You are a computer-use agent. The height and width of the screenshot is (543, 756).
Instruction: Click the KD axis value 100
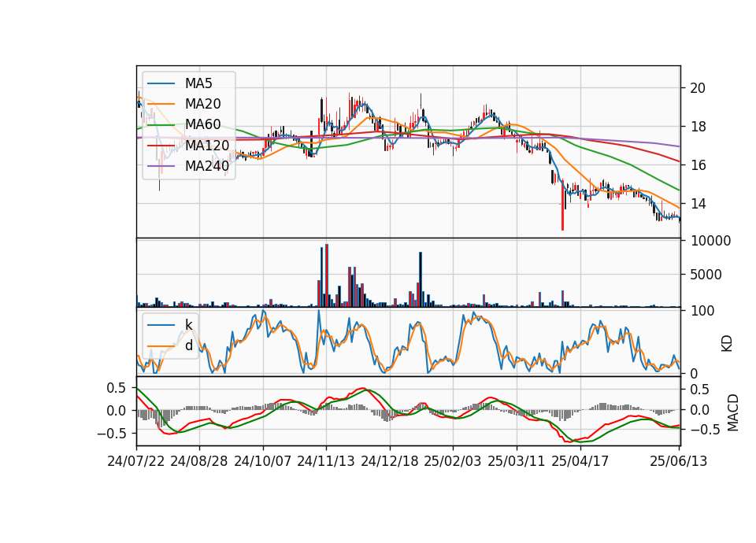coord(702,311)
